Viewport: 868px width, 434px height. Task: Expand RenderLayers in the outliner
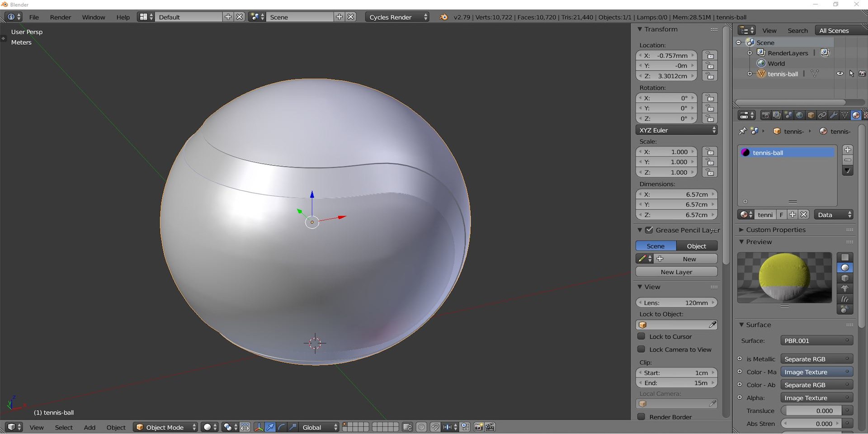pyautogui.click(x=750, y=53)
